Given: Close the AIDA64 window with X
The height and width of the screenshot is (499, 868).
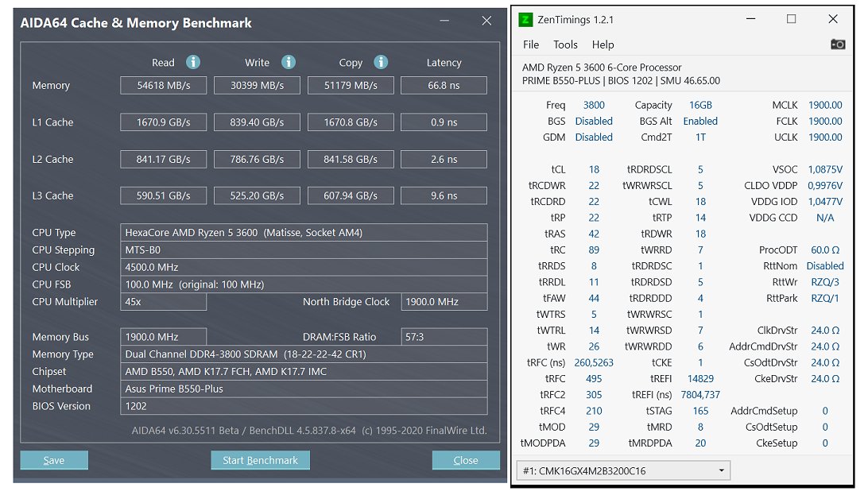Looking at the screenshot, I should (486, 21).
